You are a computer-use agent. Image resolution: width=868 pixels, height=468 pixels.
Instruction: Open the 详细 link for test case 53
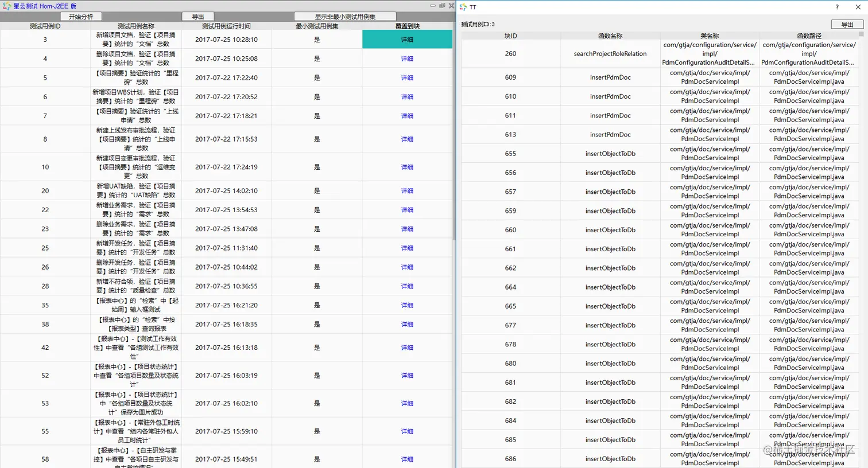407,403
